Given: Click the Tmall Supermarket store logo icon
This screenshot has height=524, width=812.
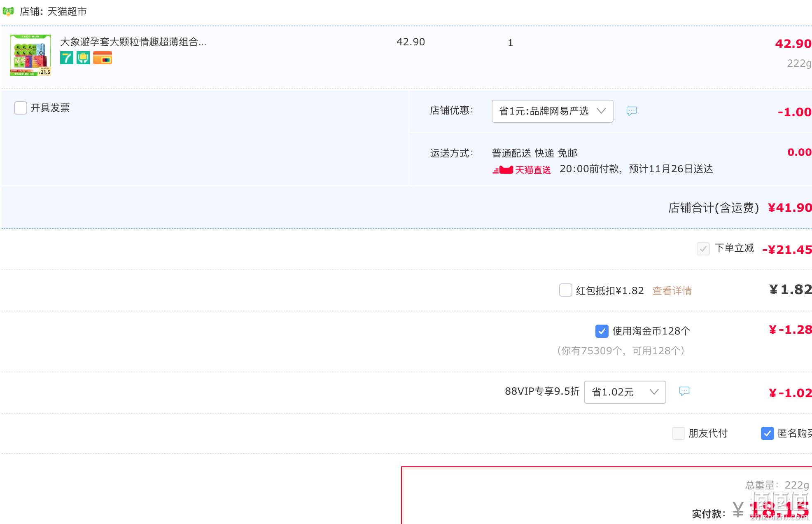Looking at the screenshot, I should 8,11.
